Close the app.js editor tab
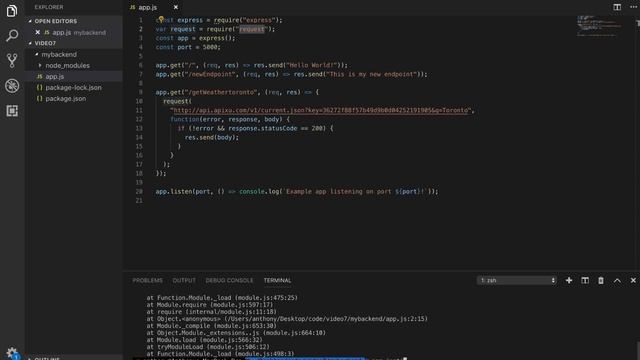The image size is (640, 360). click(176, 7)
